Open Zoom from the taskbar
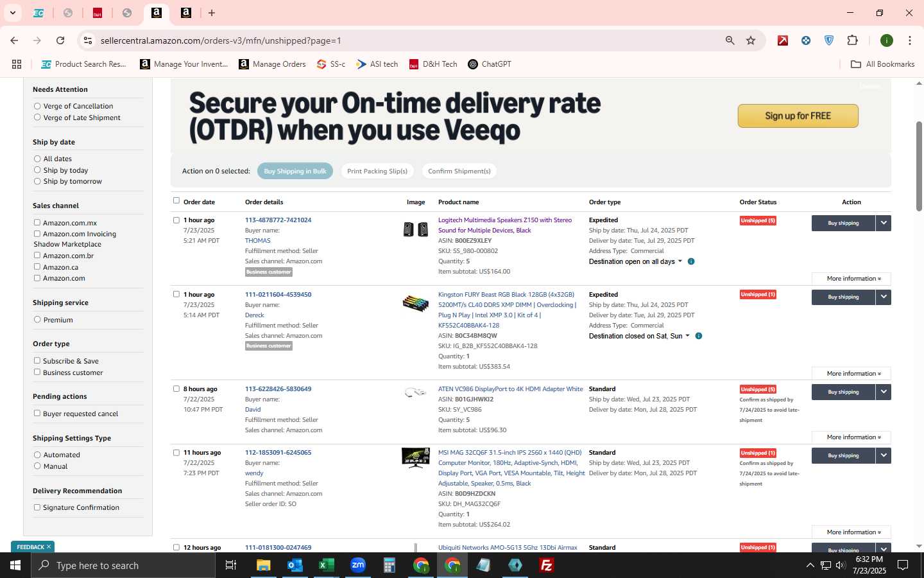Image resolution: width=924 pixels, height=578 pixels. (x=357, y=565)
